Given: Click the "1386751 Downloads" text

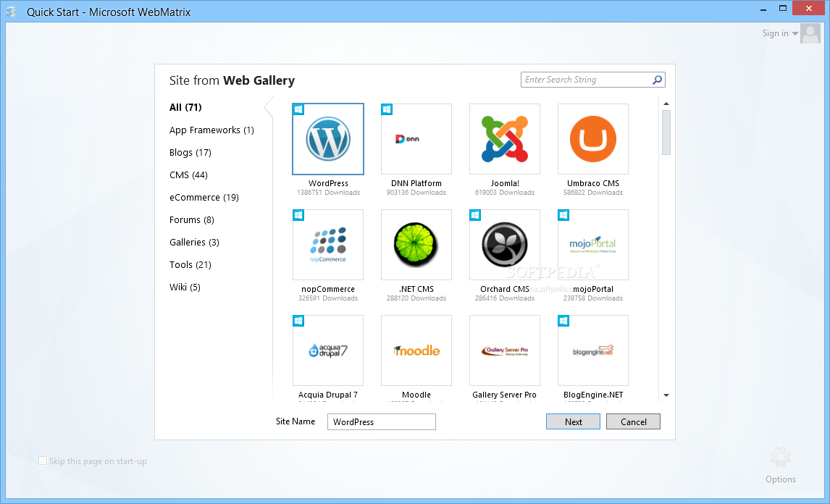Looking at the screenshot, I should pos(328,193).
